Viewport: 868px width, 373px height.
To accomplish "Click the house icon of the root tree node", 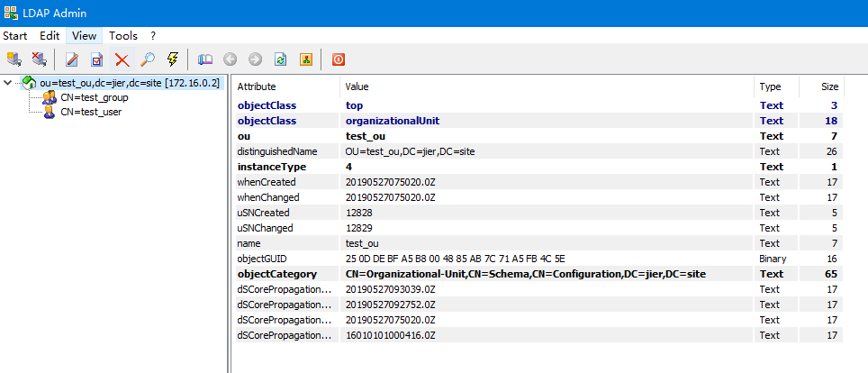I will click(x=30, y=83).
